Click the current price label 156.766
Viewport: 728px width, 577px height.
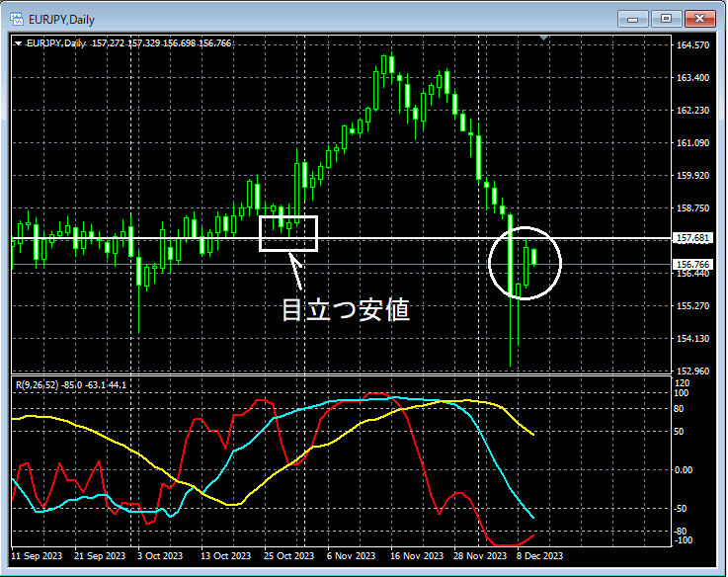[x=692, y=265]
